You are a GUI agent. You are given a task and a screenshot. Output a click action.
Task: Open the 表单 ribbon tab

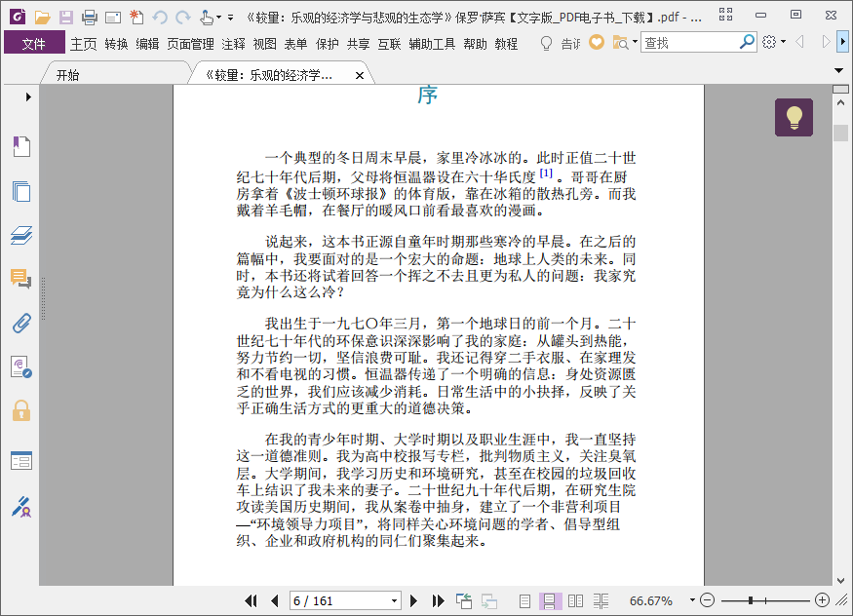pos(296,44)
